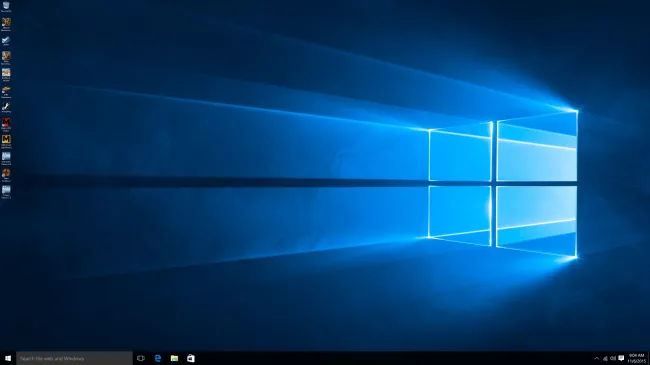
Task: Select the red M desktop shortcut
Action: (6, 124)
